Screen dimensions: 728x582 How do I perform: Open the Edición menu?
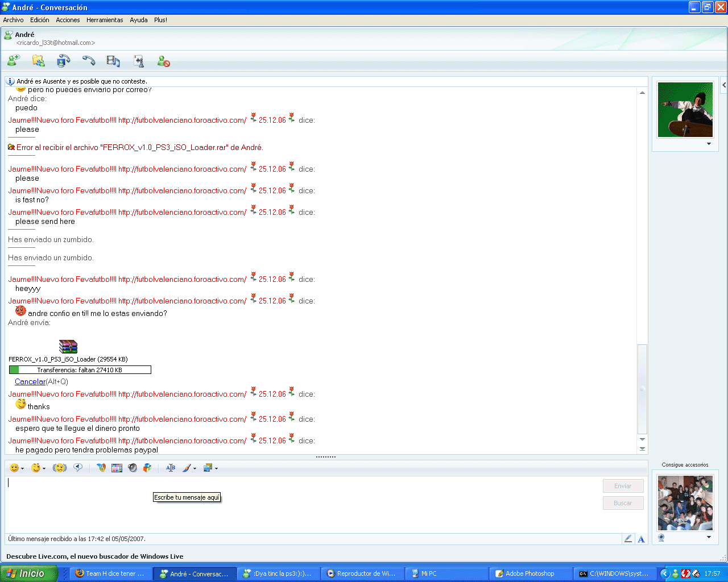(40, 20)
